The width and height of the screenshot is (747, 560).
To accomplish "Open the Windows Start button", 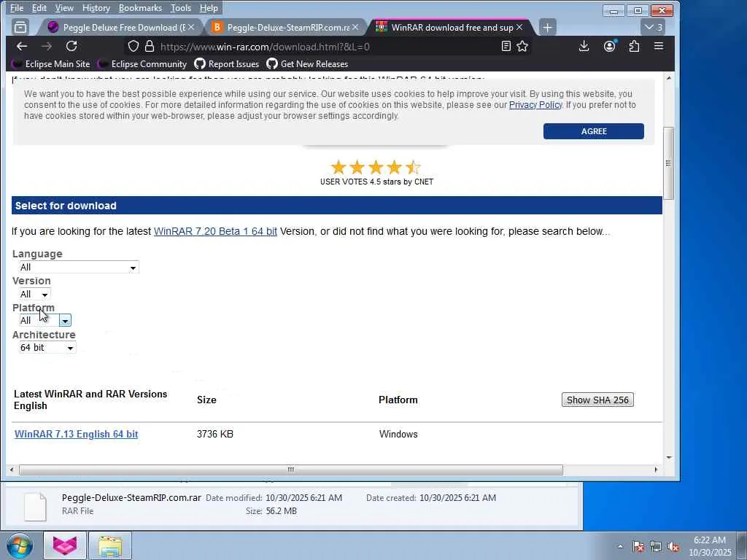I will tap(19, 545).
